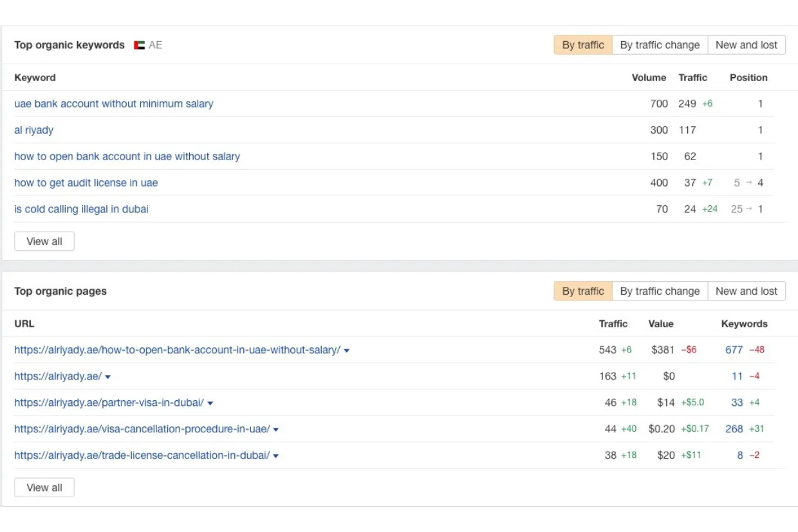The image size is (798, 532).
Task: Click value $14 for partner visa row
Action: tap(666, 403)
